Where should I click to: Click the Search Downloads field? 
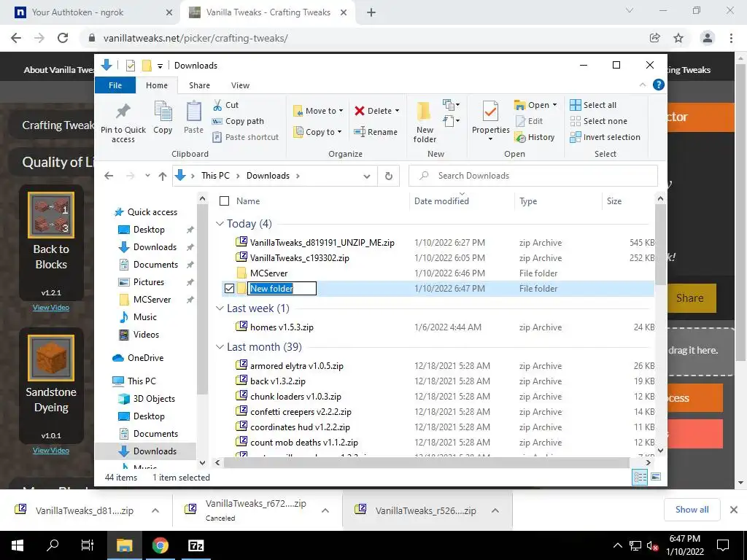point(533,176)
